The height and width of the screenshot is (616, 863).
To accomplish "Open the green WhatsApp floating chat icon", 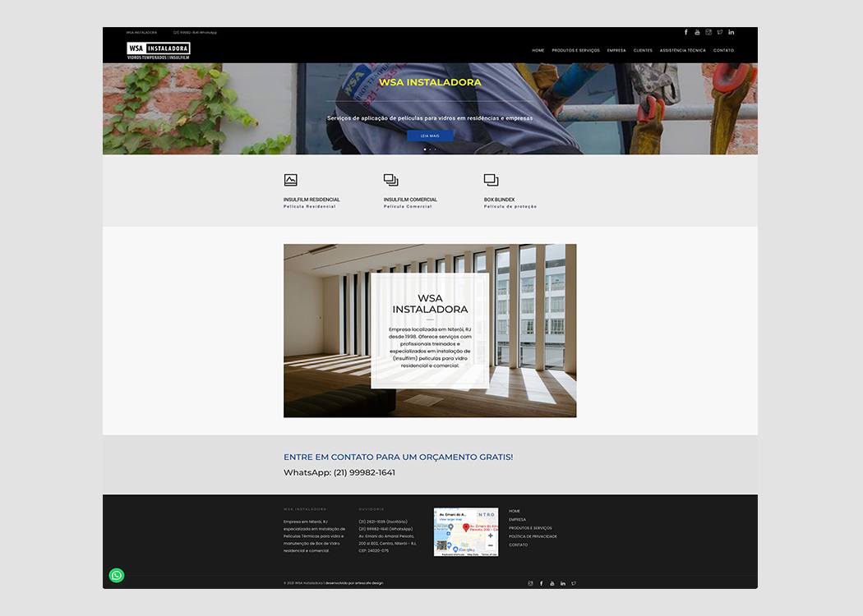I will (x=117, y=575).
